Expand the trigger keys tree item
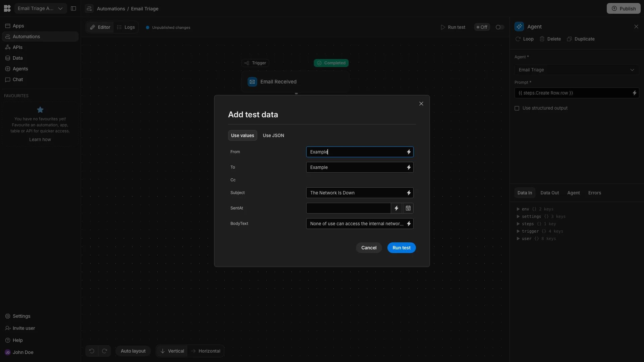This screenshot has width=644, height=362. pyautogui.click(x=518, y=231)
